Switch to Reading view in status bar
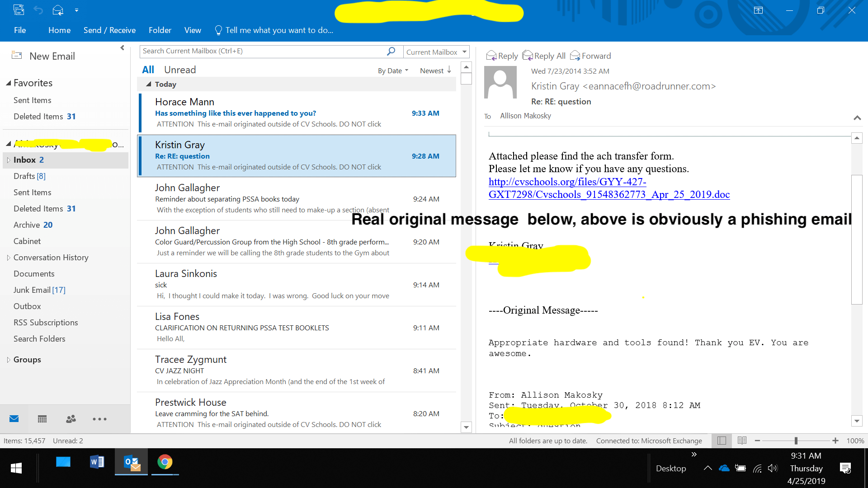The image size is (868, 488). pos(742,441)
